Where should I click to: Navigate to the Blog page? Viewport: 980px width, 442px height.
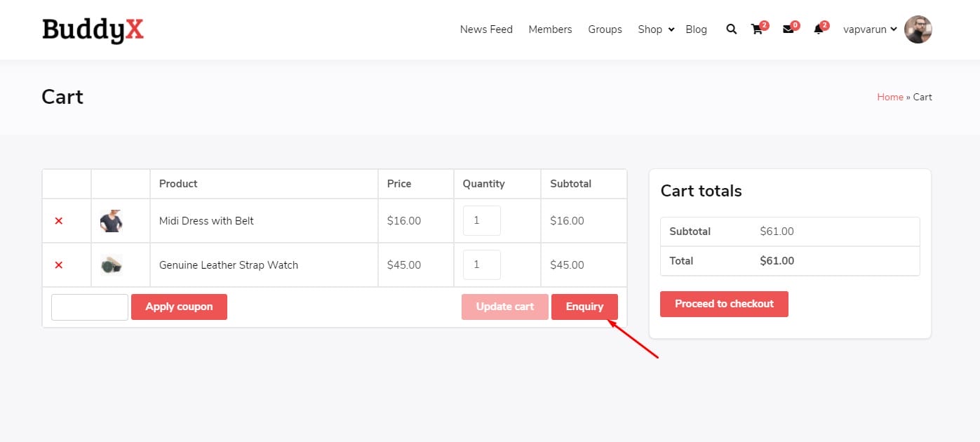pyautogui.click(x=696, y=29)
